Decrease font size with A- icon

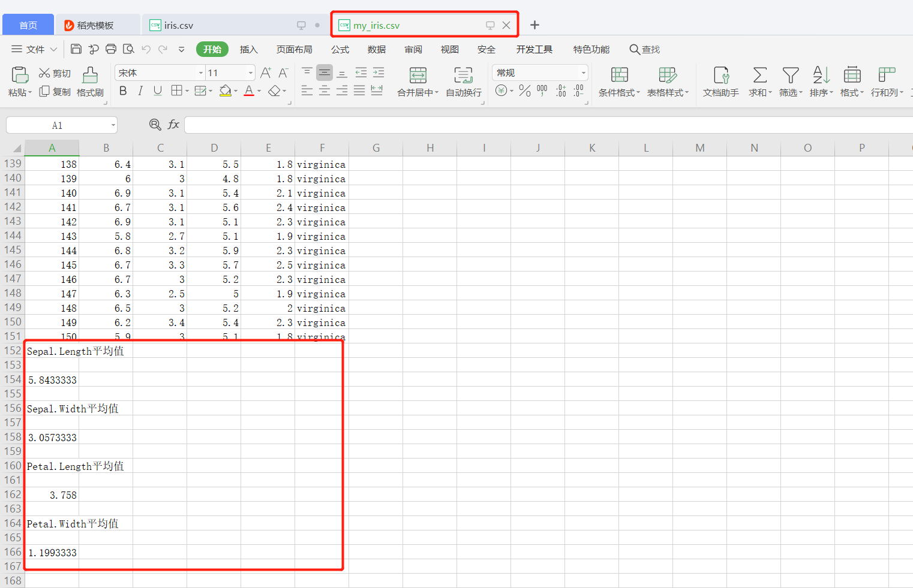[284, 73]
